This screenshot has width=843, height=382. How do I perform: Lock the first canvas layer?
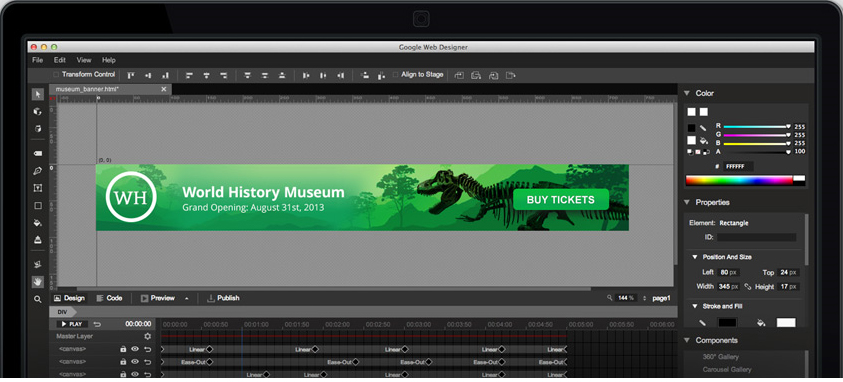coord(123,349)
